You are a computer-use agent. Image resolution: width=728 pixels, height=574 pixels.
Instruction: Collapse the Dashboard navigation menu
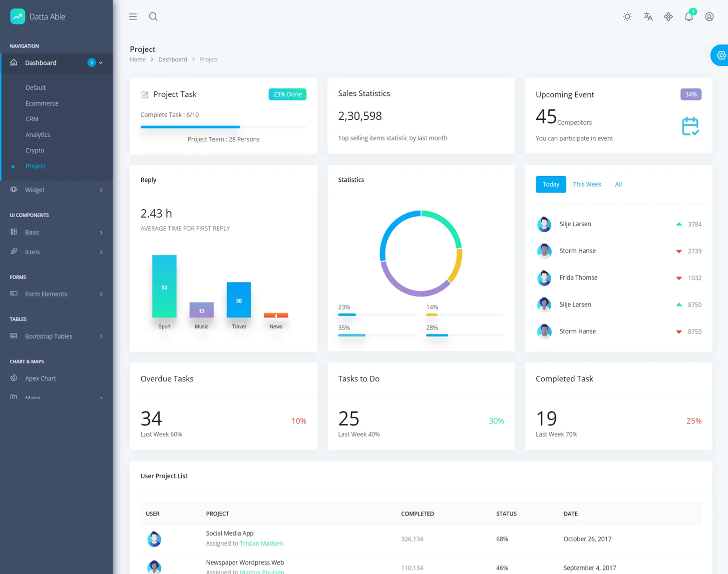tap(56, 63)
